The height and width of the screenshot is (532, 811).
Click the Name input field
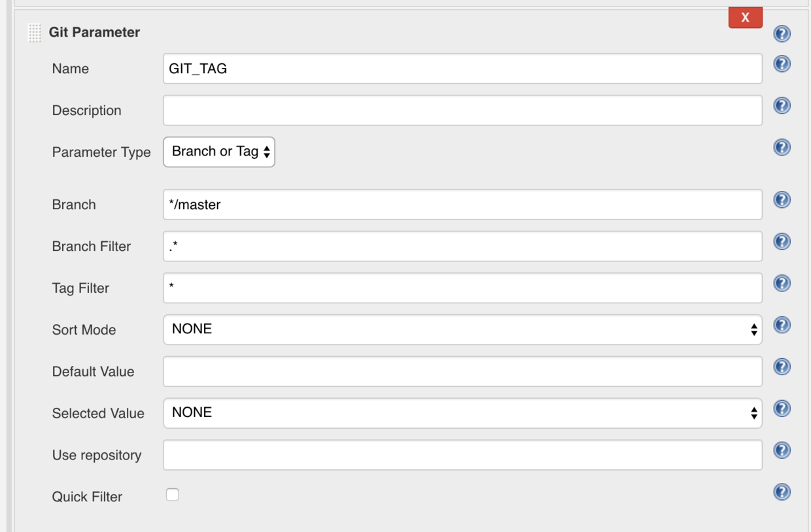point(462,69)
